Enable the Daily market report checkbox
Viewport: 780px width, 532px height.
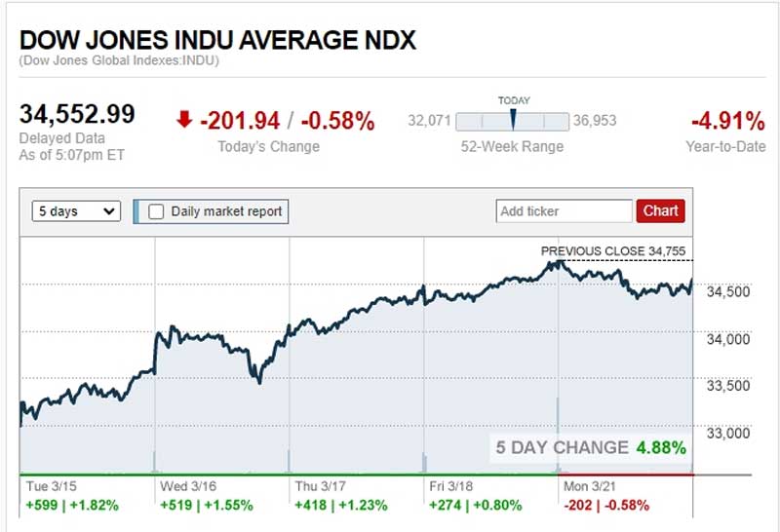pos(156,210)
